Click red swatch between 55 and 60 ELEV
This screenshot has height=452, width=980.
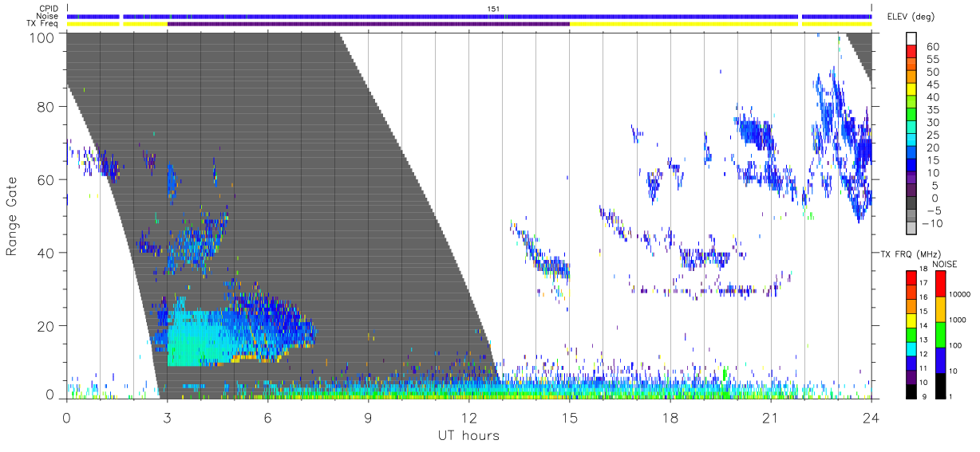[911, 52]
